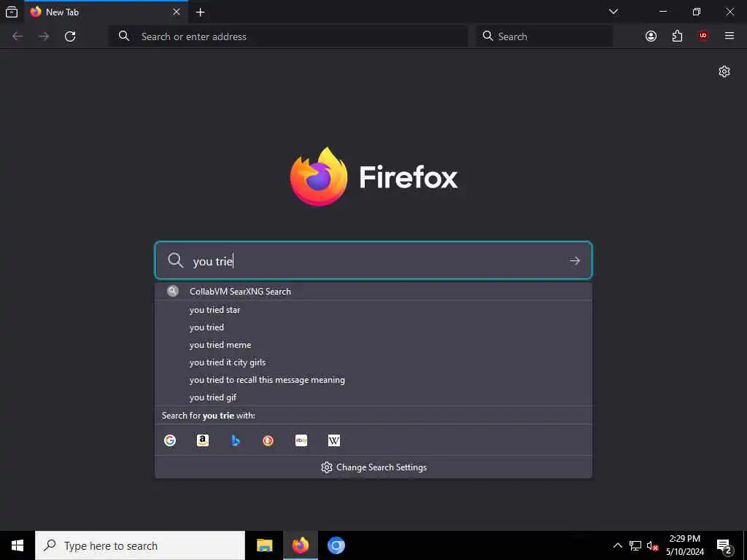Screen dimensions: 747x560
Task: Open File Explorer from the taskbar
Action: coord(264,545)
